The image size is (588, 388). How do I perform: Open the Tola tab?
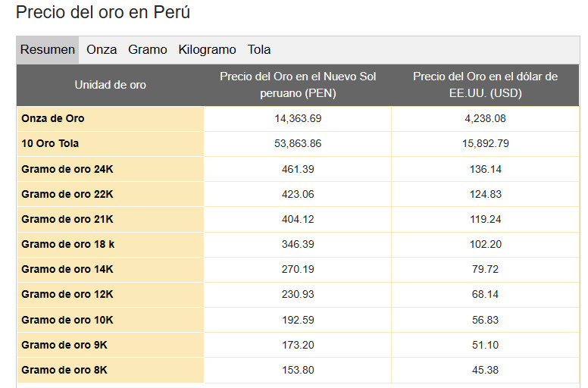click(259, 50)
